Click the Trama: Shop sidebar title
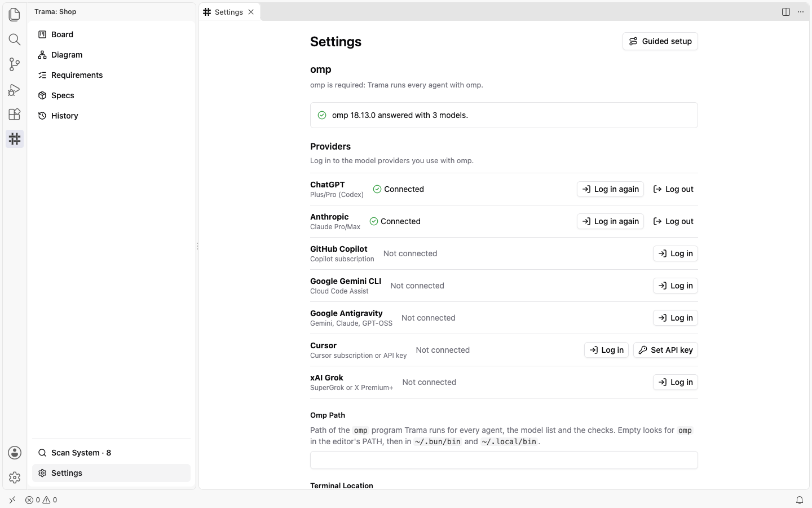Image resolution: width=812 pixels, height=508 pixels. 55,12
